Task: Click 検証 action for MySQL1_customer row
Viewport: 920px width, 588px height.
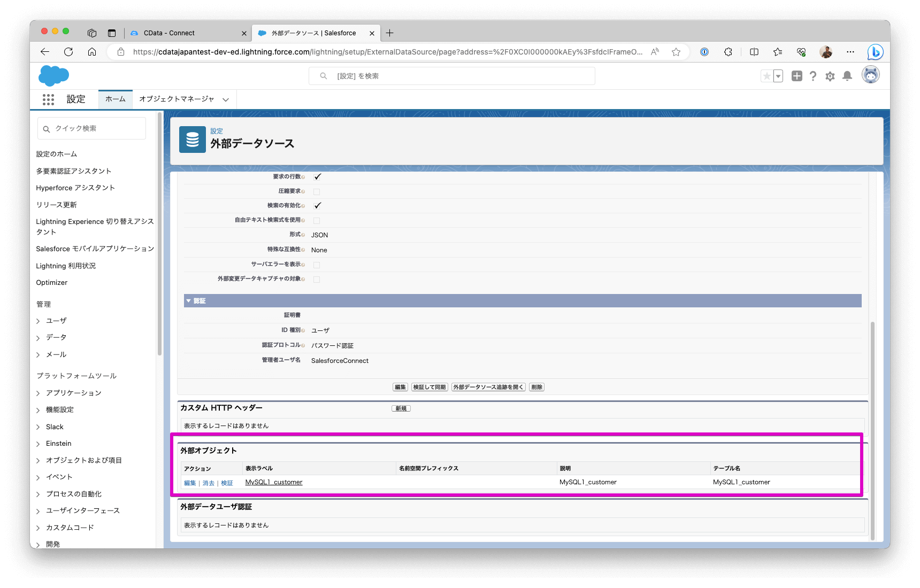Action: click(x=227, y=483)
